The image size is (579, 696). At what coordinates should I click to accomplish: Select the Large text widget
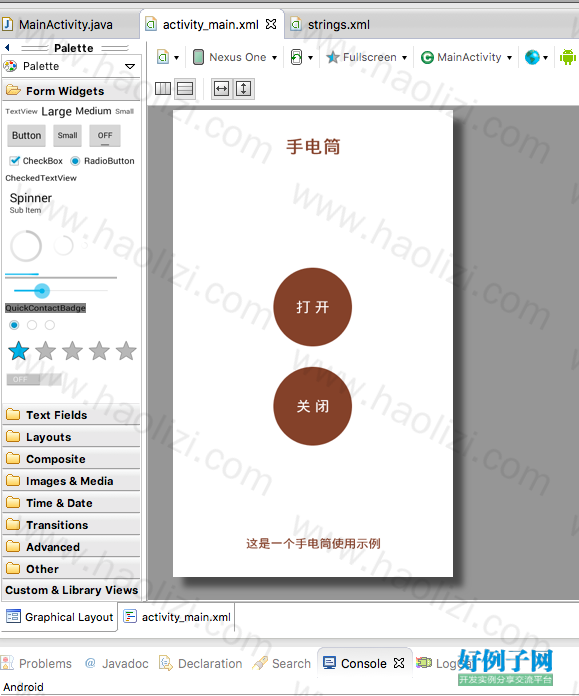pos(56,111)
